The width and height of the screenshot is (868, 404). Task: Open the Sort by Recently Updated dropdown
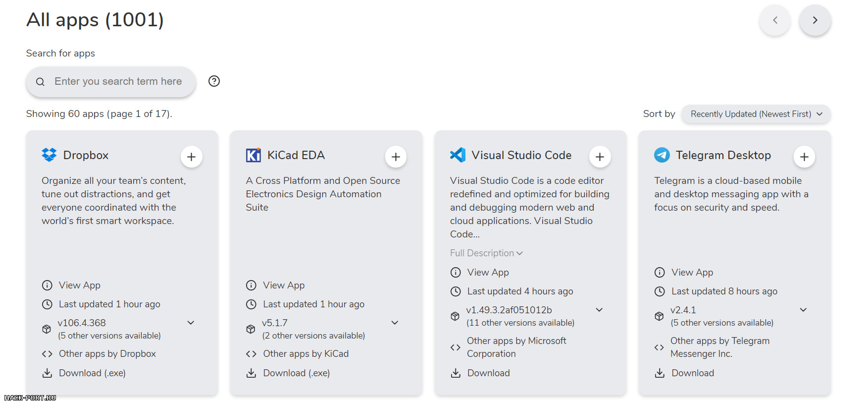pos(756,114)
